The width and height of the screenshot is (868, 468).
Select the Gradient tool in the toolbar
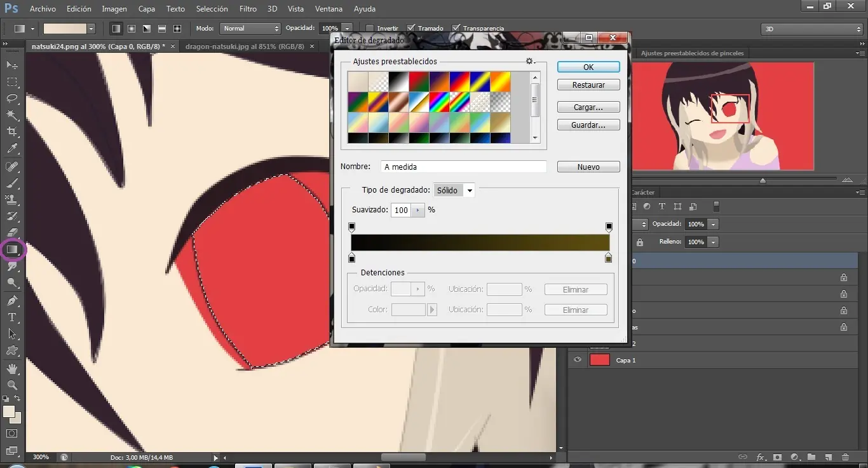(12, 250)
